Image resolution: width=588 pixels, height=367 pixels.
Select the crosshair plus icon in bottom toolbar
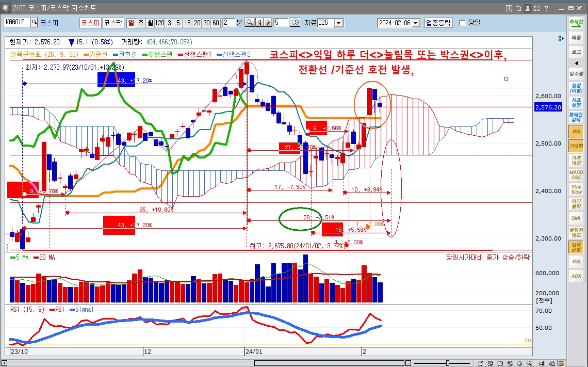coord(520,363)
